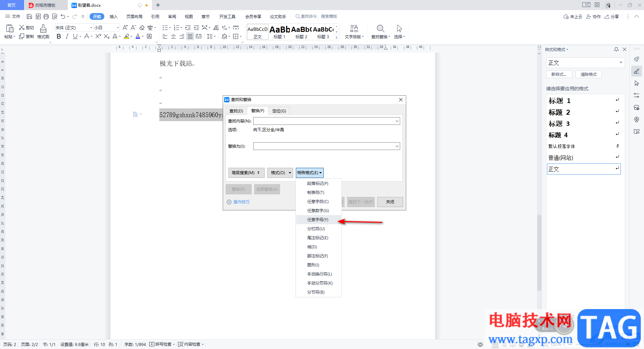Choose 任意字母(Y) from special format menu
Screen dimensions: 644x349
coord(318,220)
